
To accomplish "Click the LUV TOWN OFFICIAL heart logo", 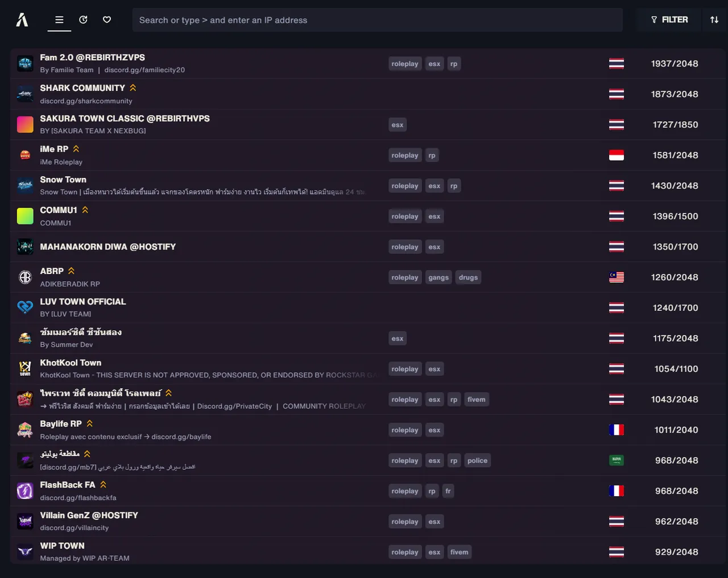I will [x=25, y=307].
